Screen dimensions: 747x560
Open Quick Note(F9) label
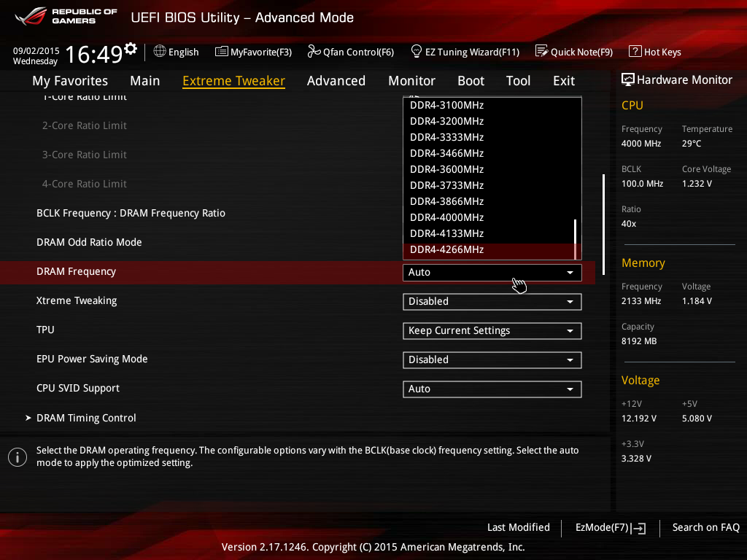(581, 52)
